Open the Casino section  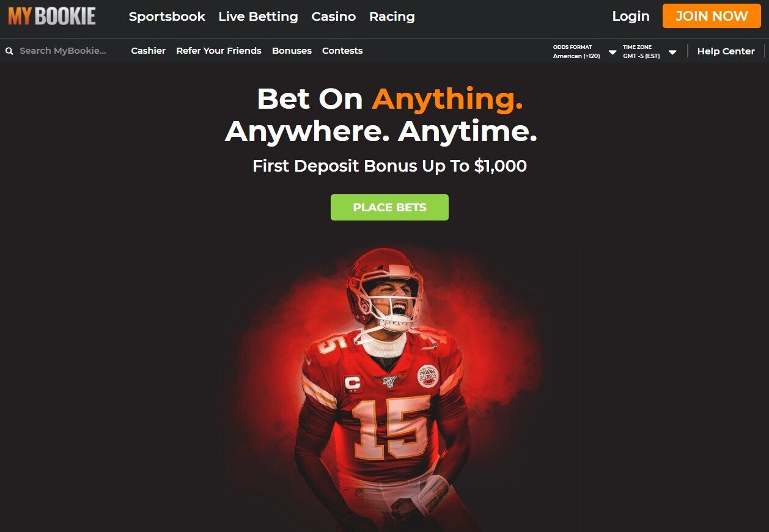pyautogui.click(x=334, y=16)
